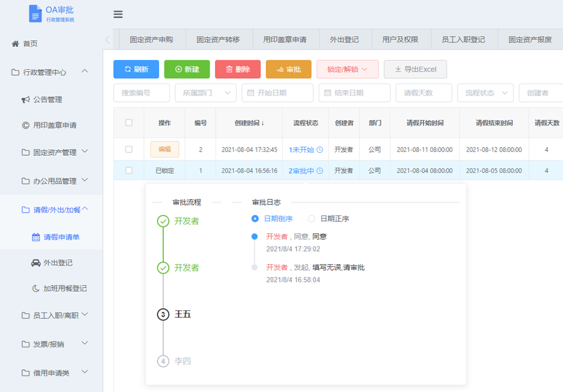This screenshot has width=563, height=392.
Task: Switch to the 用户及权限 tab
Action: click(400, 40)
